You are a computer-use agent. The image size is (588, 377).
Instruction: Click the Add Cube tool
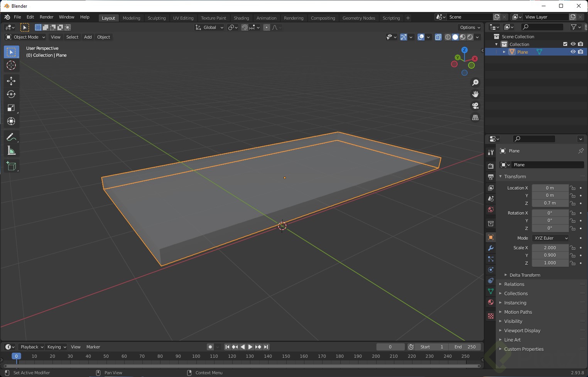tap(11, 166)
